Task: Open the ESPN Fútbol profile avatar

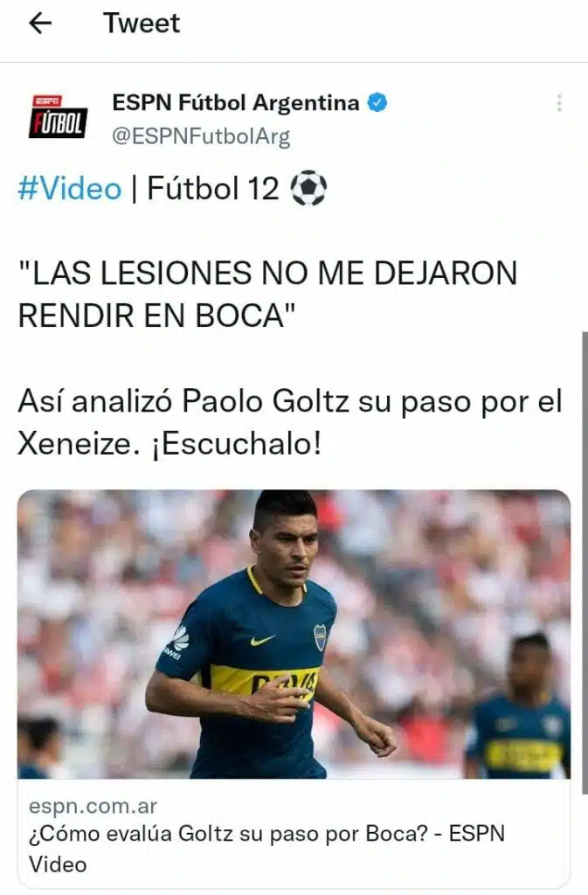Action: [59, 116]
